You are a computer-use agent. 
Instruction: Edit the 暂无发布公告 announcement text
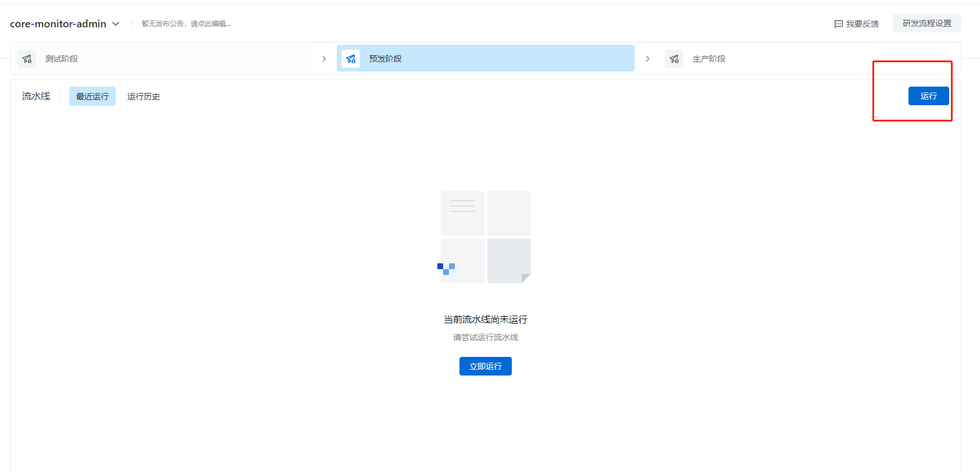pos(186,24)
